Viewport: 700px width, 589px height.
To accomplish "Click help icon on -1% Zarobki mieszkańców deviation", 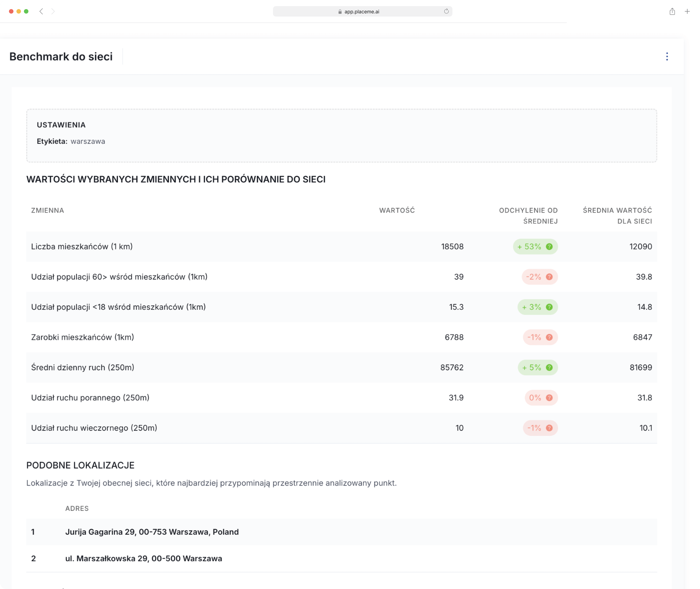I will point(549,337).
